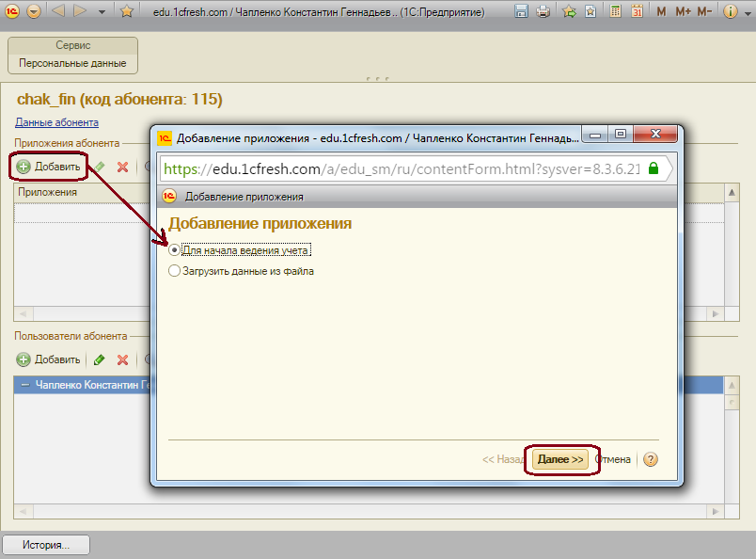Click the delete red X in Пользователи абонента toolbar

click(x=122, y=359)
